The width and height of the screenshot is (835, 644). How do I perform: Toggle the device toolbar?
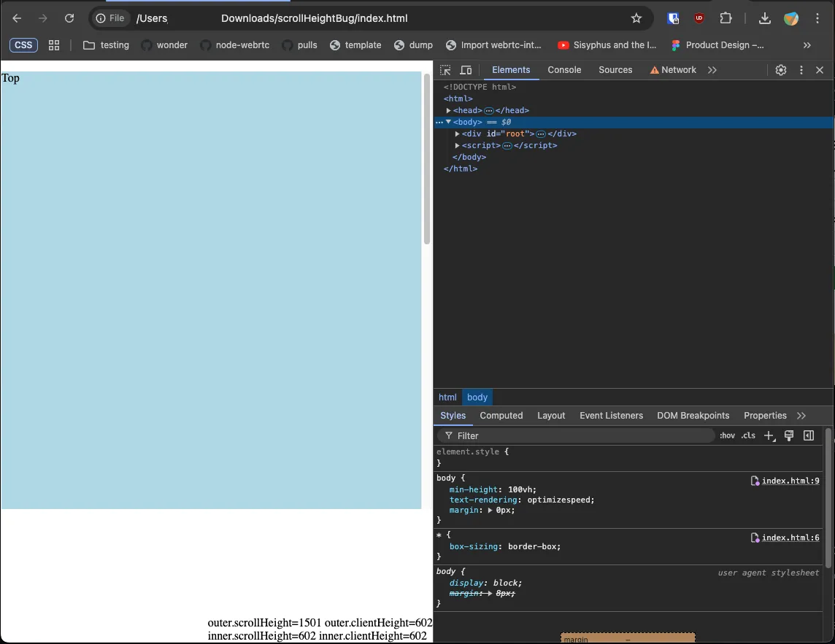[x=466, y=70]
